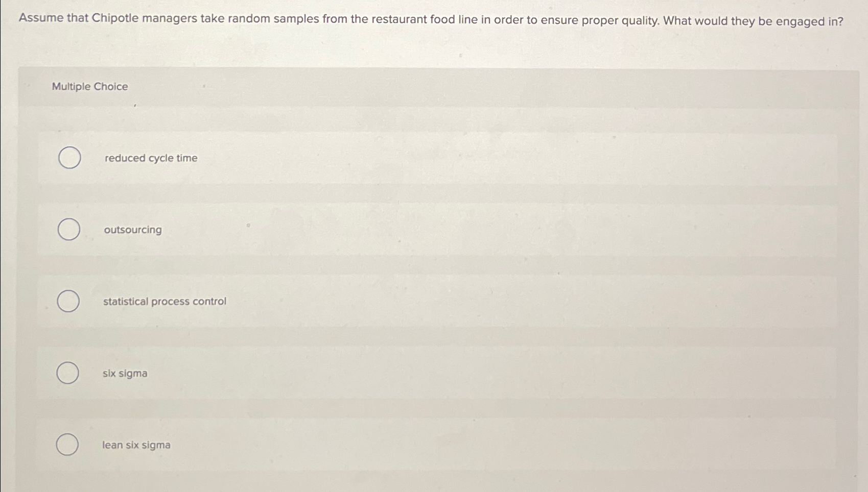Click the answer text lean six sigma
This screenshot has width=868, height=492.
(x=136, y=445)
